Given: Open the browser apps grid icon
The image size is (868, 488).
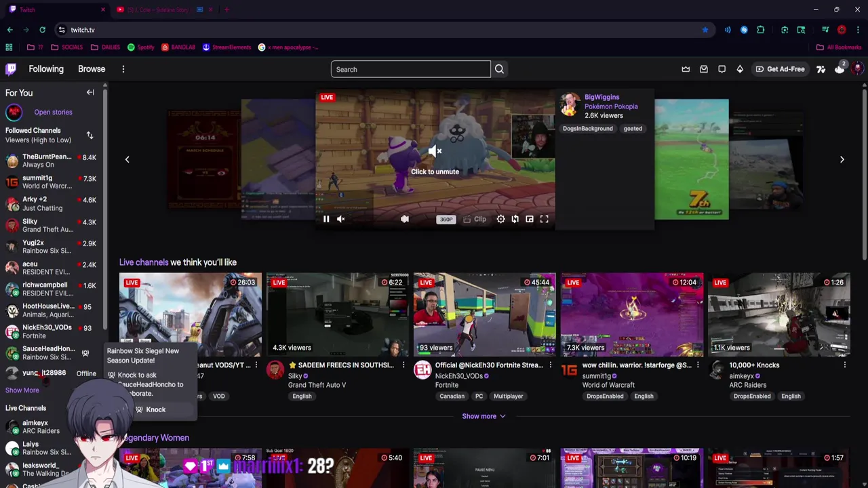Looking at the screenshot, I should coord(9,47).
